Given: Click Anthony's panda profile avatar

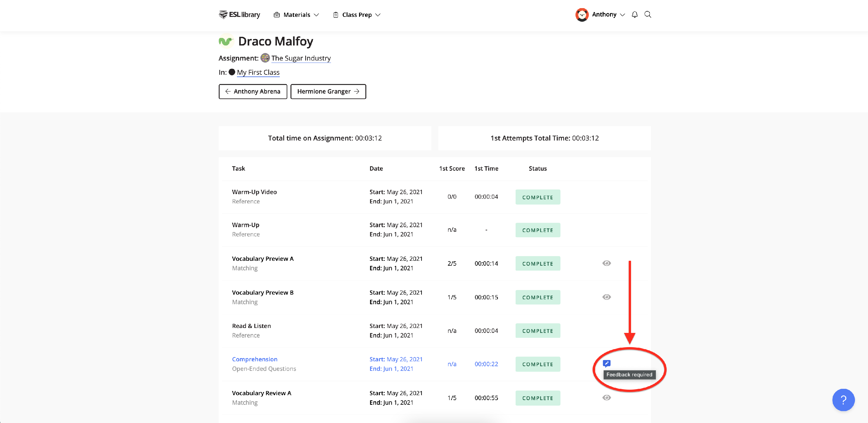Looking at the screenshot, I should (582, 14).
